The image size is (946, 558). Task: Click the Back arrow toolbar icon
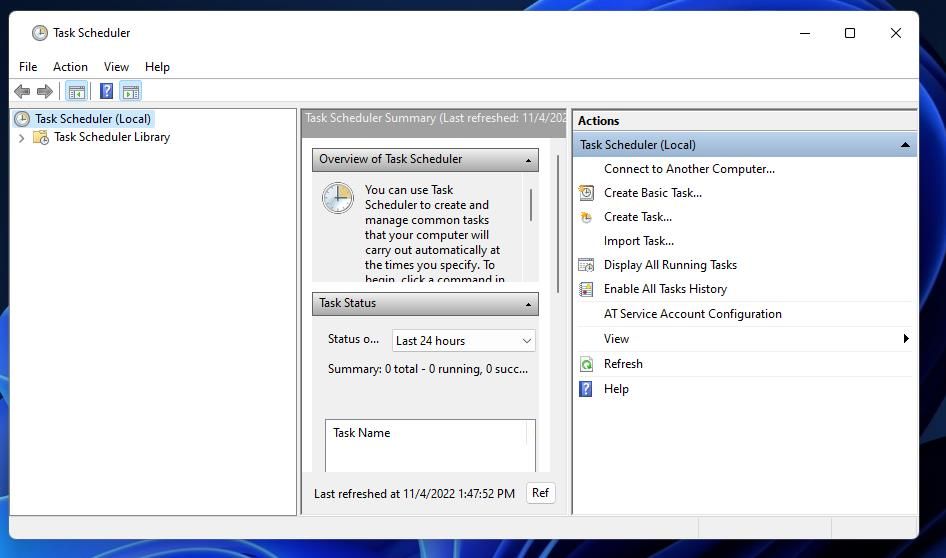[x=22, y=92]
